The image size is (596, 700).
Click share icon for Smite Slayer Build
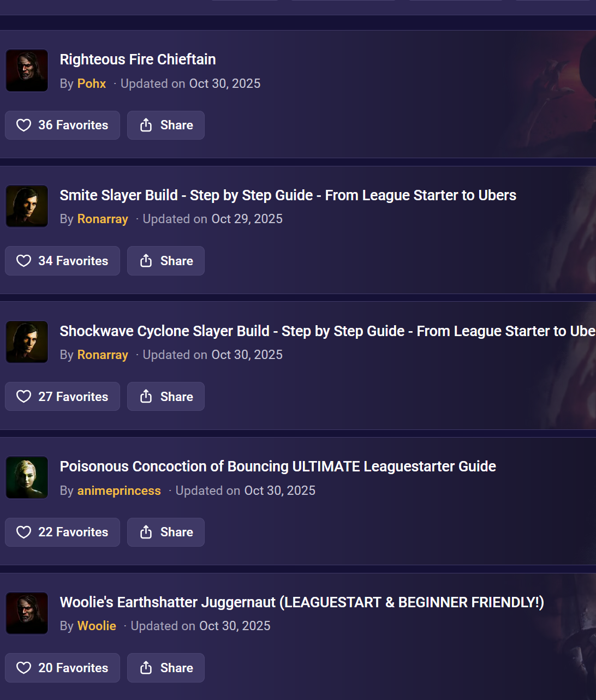click(x=146, y=261)
